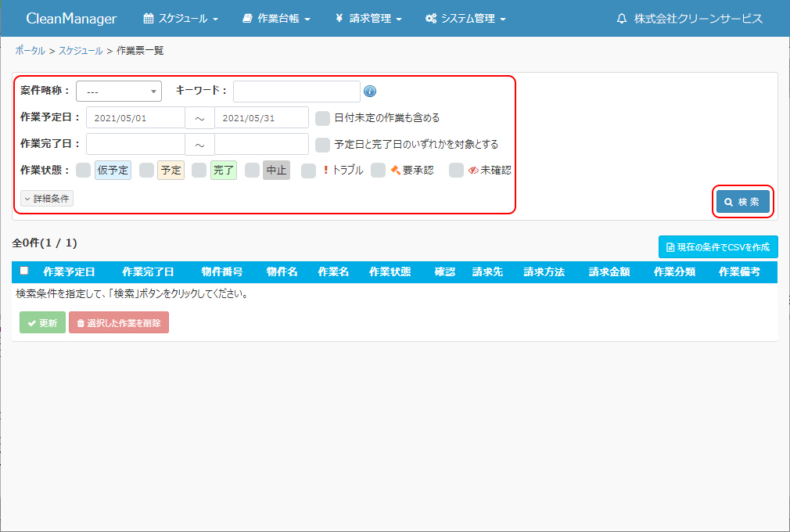Open the システム管理 dropdown menu

(x=465, y=19)
